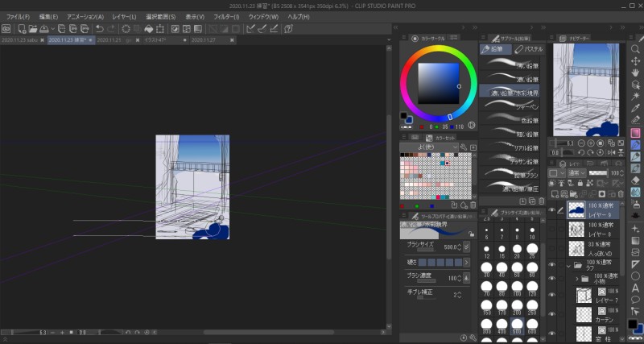Click the Delete layer trash icon

pyautogui.click(x=621, y=193)
